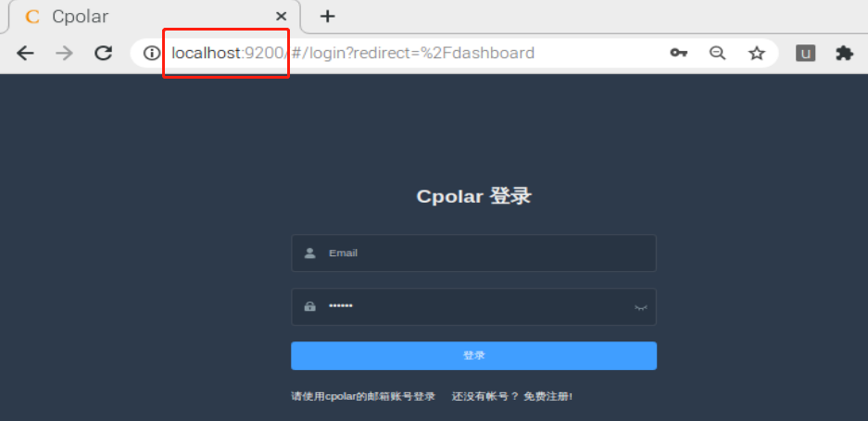Toggle password visibility eye icon
Screen dimensions: 868x421
[x=640, y=307]
